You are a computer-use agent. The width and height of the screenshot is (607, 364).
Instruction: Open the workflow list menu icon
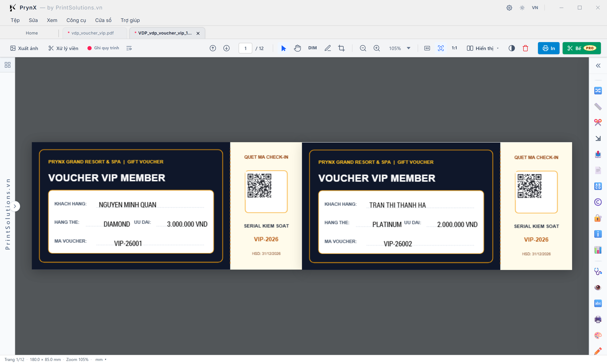point(129,48)
